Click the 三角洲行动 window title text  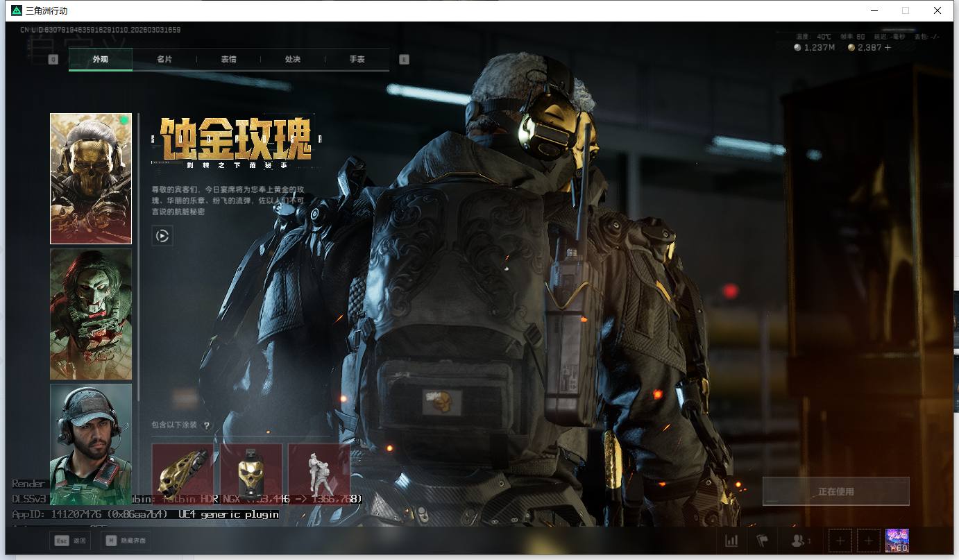pos(46,11)
